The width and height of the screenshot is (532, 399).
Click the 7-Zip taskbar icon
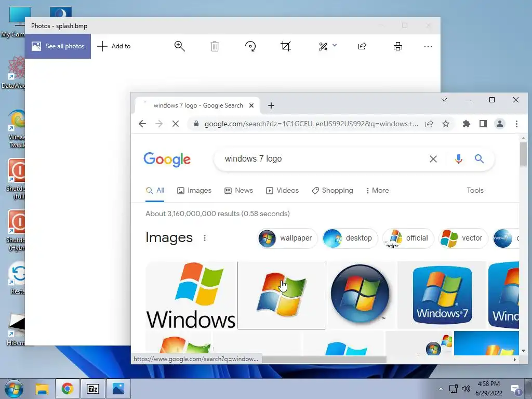click(x=93, y=389)
